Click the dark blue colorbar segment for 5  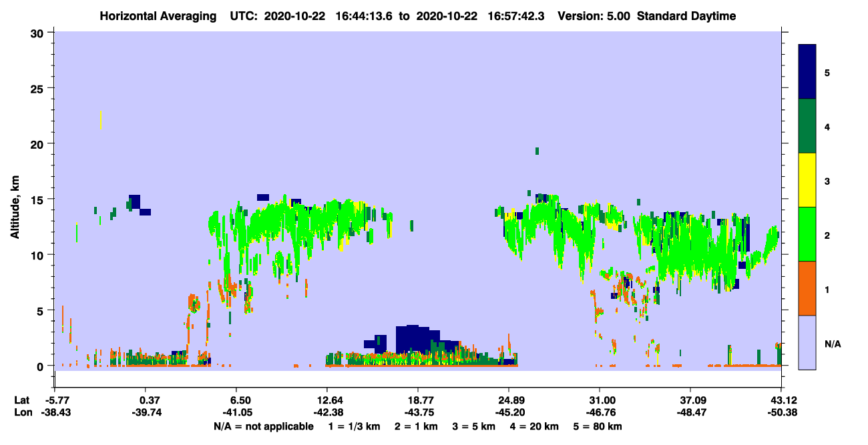click(807, 72)
